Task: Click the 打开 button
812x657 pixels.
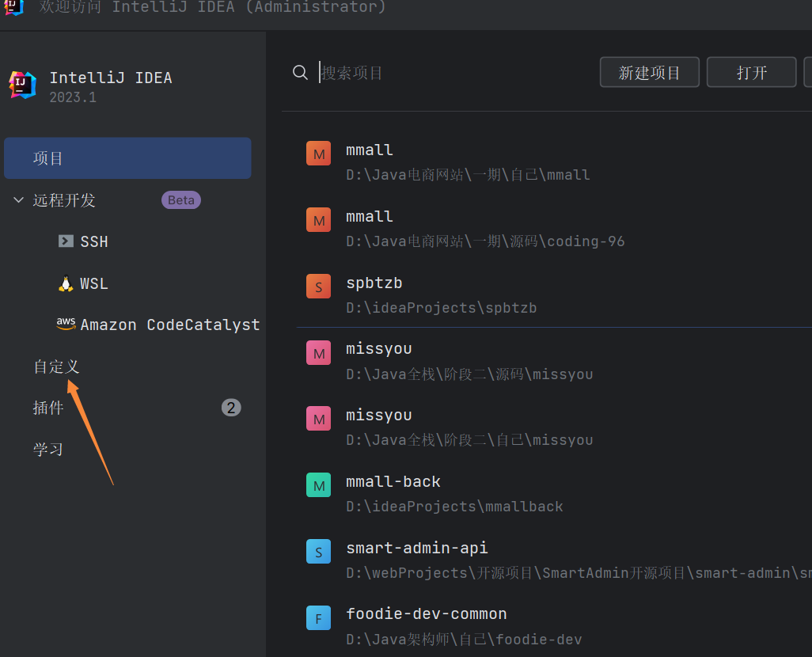Action: [751, 72]
